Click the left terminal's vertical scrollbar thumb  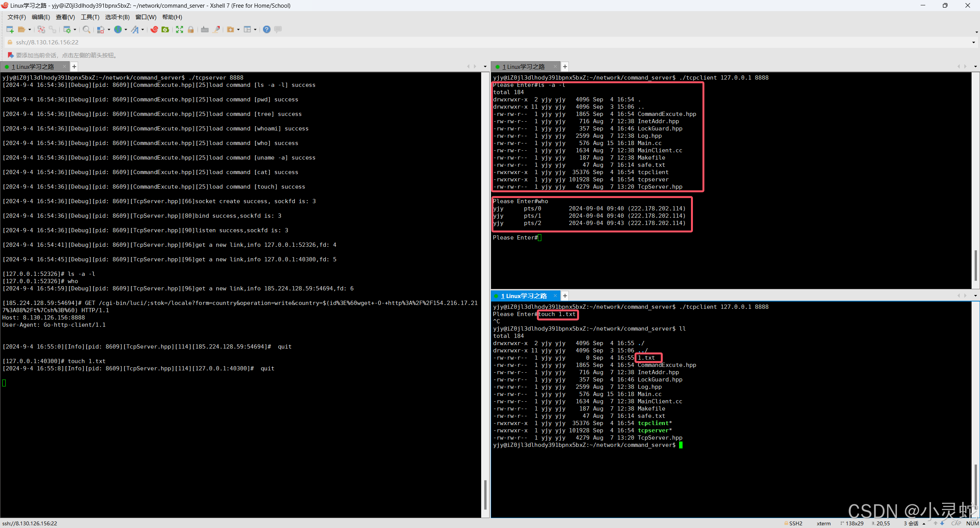tap(485, 495)
